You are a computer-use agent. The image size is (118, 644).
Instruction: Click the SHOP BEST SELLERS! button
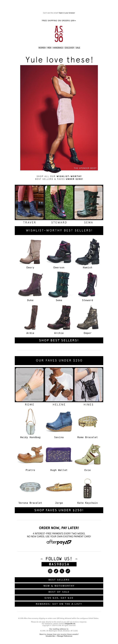coord(59,340)
